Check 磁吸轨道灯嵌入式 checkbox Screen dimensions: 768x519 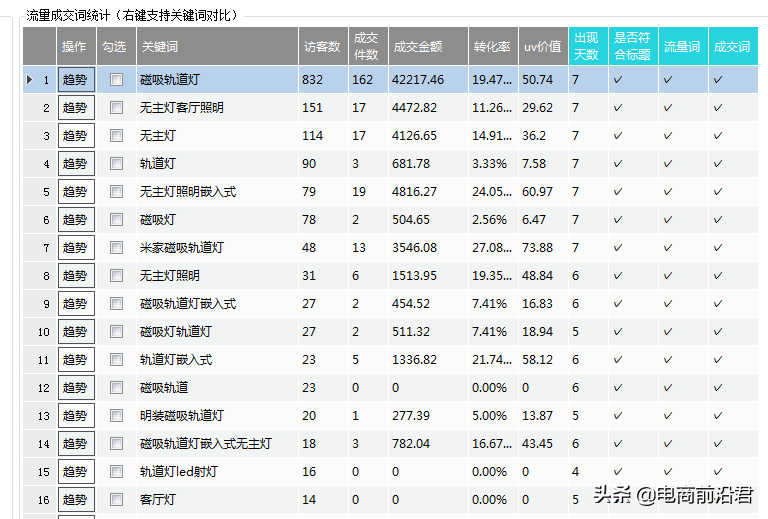tap(117, 303)
